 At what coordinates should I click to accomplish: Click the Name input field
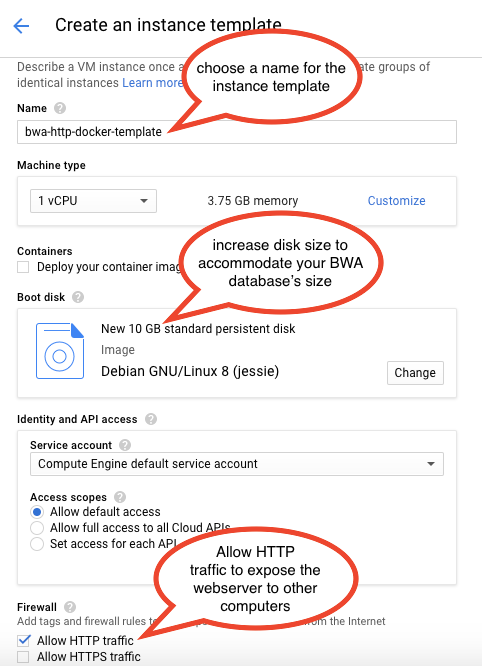point(237,132)
